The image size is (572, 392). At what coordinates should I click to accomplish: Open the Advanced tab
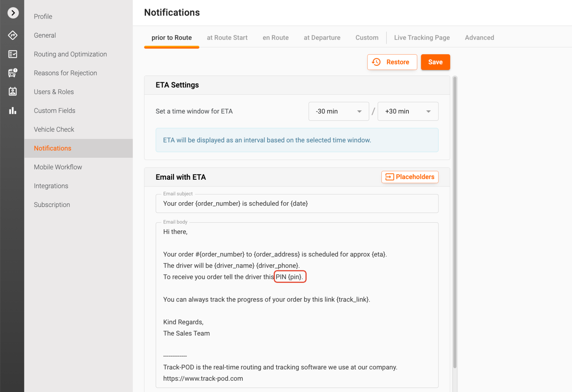click(x=479, y=38)
